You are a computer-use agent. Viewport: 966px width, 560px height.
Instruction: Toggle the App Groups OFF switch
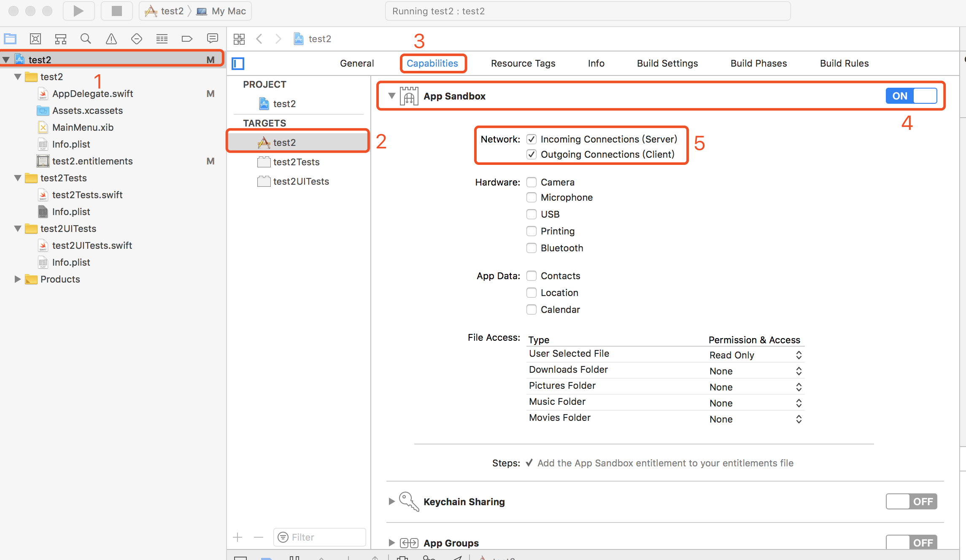coord(911,542)
